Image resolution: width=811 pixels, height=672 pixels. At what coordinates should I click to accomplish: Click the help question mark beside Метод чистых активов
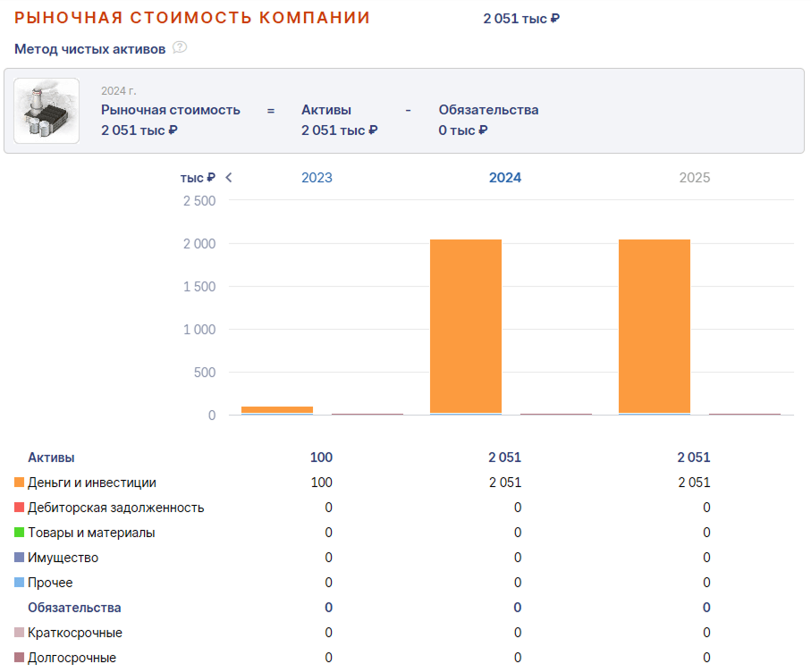click(180, 47)
